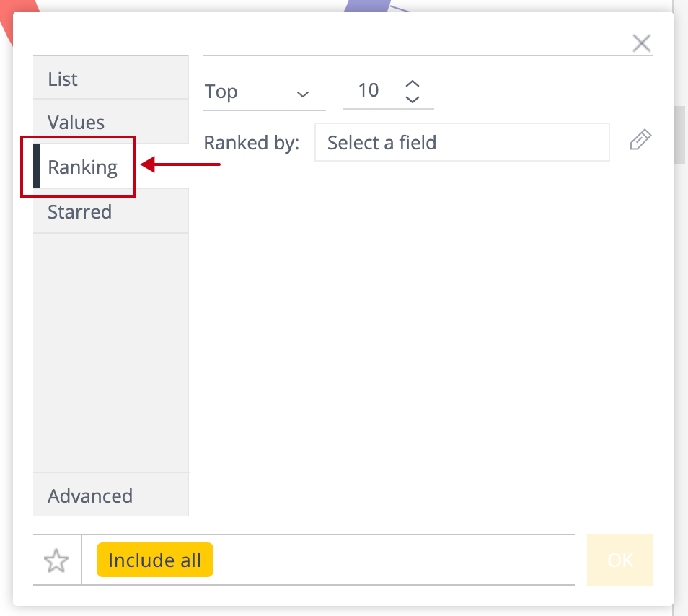The image size is (688, 616).
Task: Click the pencil edit icon beside Ranked by
Action: click(x=640, y=140)
